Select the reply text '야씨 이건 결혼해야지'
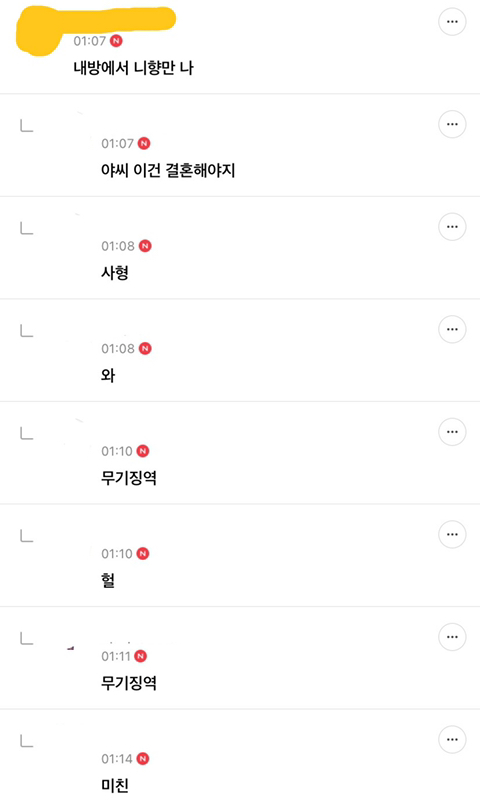The height and width of the screenshot is (810, 480). click(168, 170)
